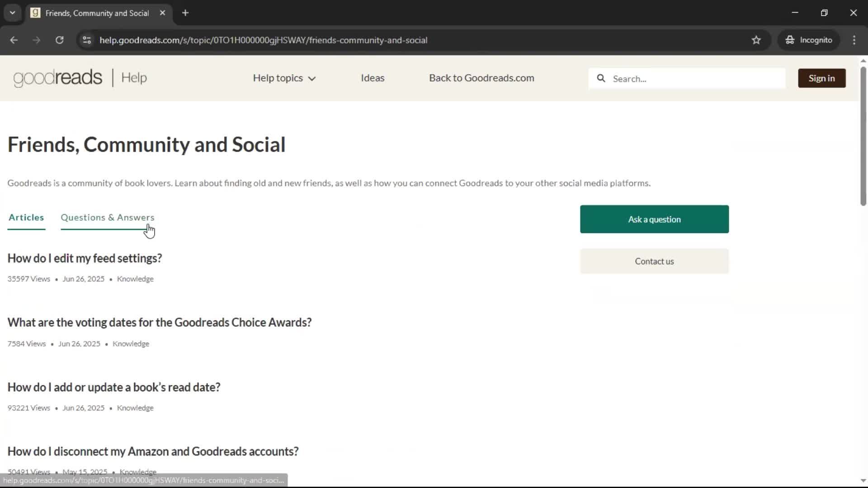Click '35597 Views' text

[28, 279]
